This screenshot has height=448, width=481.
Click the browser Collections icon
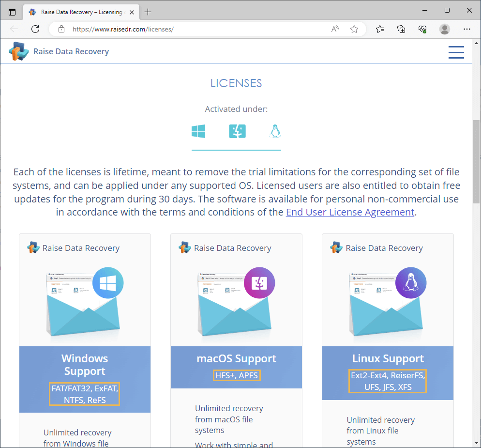401,29
